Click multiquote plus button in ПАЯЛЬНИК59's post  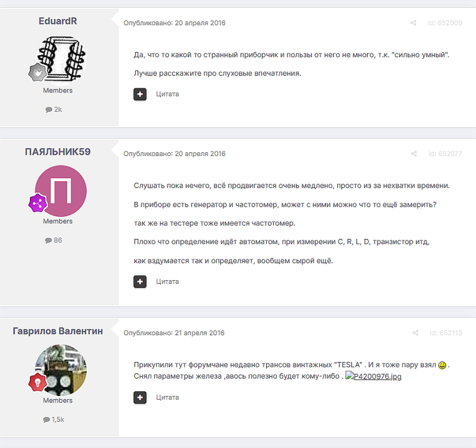point(140,281)
